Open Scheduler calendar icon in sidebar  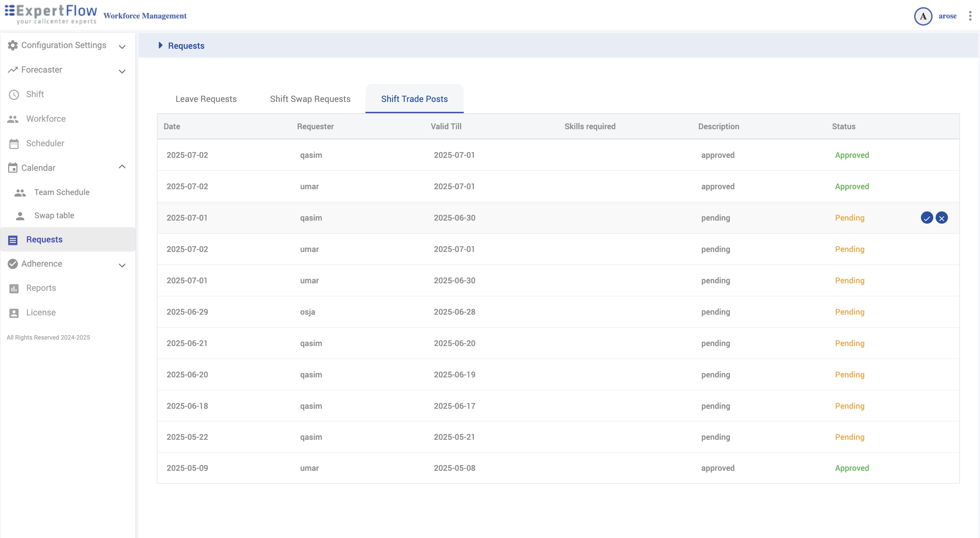tap(14, 144)
